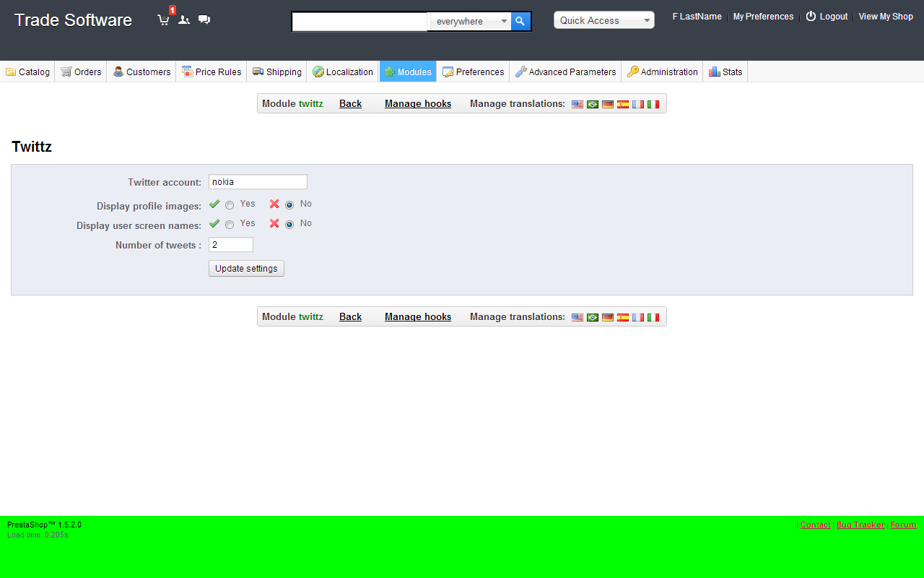This screenshot has width=924, height=578.
Task: Open the Preferences tab
Action: coord(473,72)
